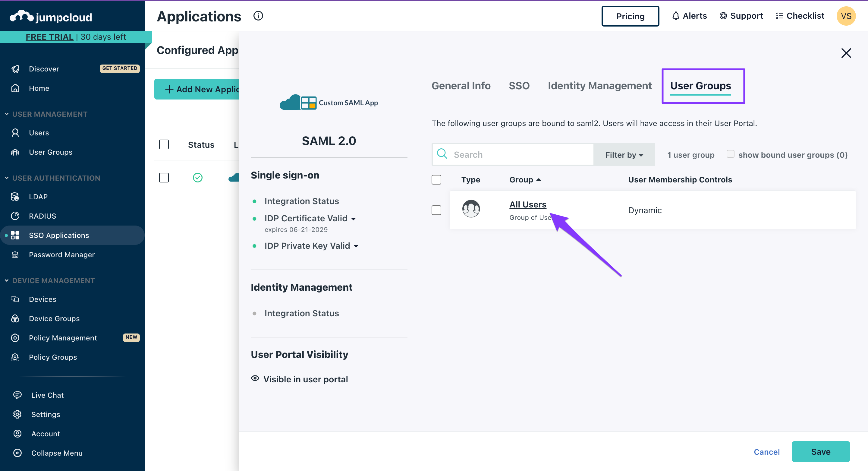Enable show bound user groups checkbox

click(730, 154)
